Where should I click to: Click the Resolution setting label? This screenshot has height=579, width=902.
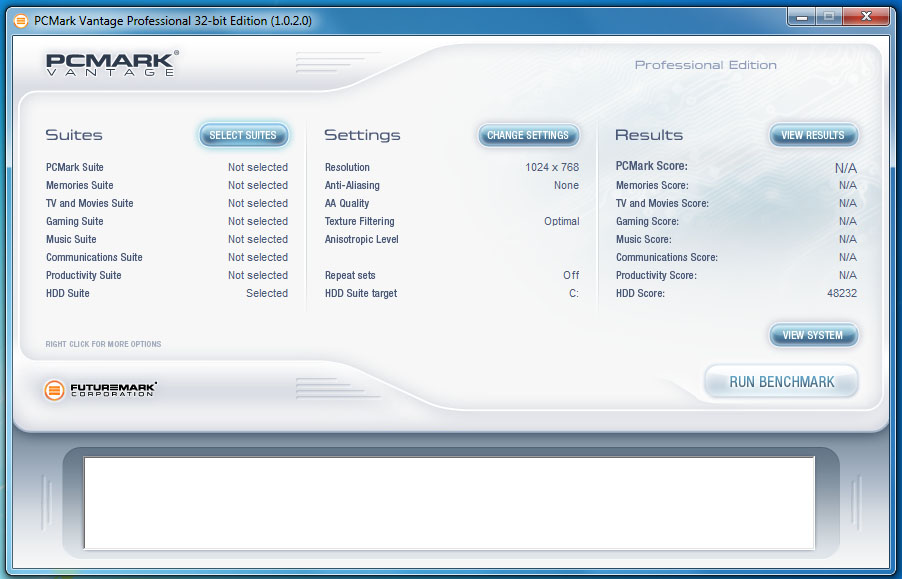click(x=347, y=167)
